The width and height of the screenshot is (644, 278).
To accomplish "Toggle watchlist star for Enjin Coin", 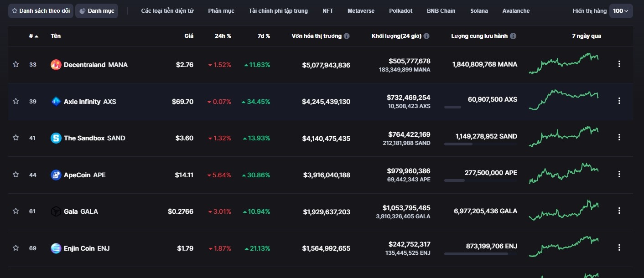I will point(16,248).
